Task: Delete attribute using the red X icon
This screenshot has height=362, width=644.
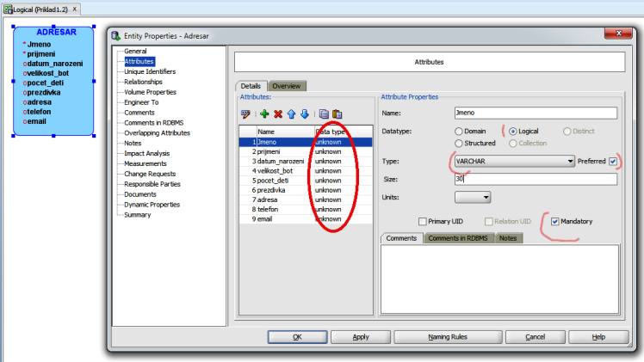Action: (x=278, y=114)
